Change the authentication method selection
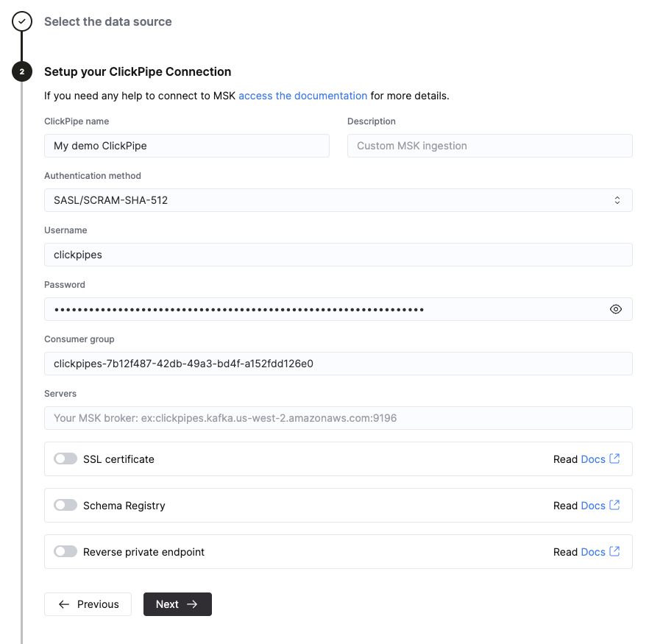The height and width of the screenshot is (644, 649). 338,199
